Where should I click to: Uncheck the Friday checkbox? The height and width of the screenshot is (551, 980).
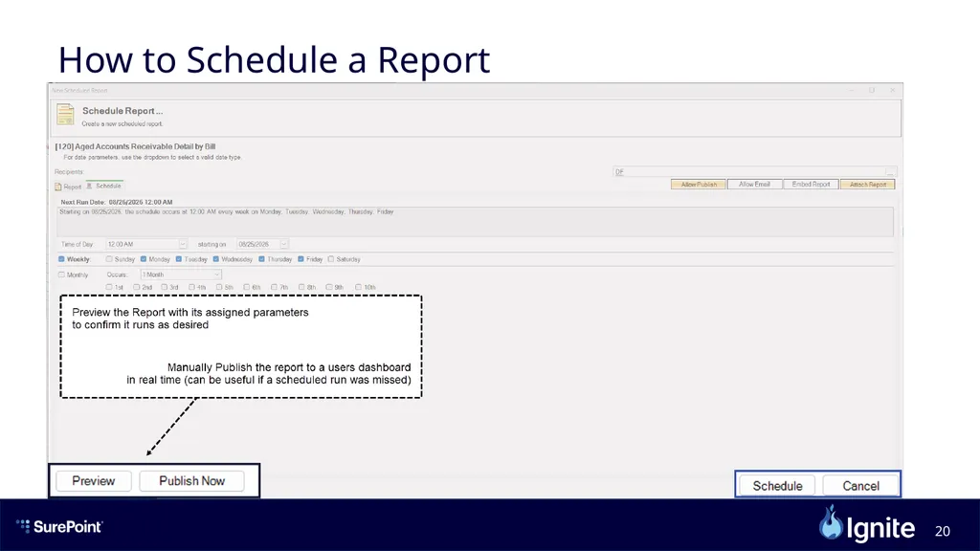tap(301, 259)
